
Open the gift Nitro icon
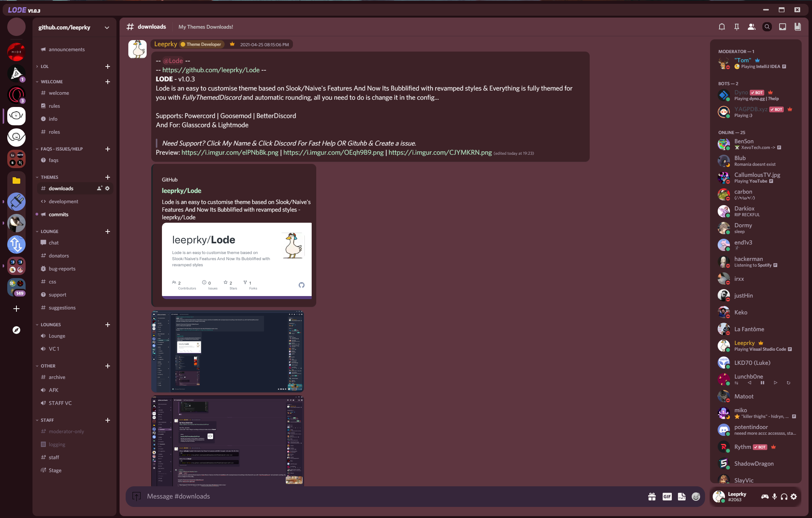pyautogui.click(x=652, y=496)
